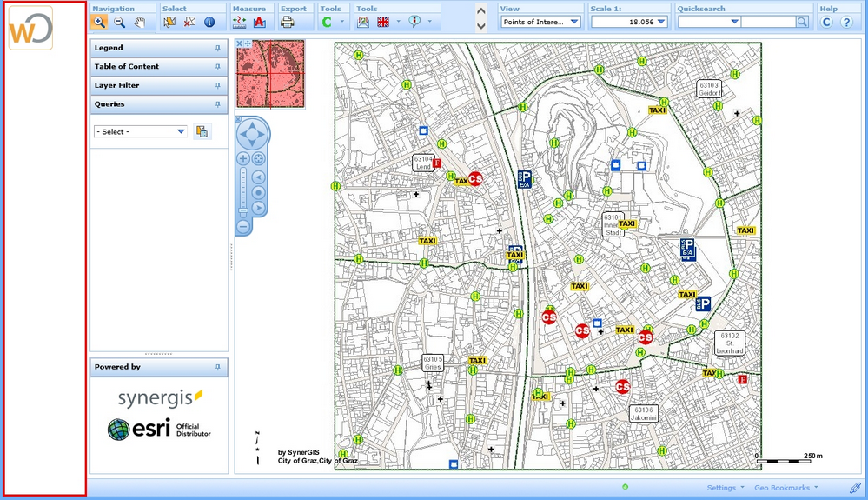Screen dimensions: 868x500
Task: Click the UK flag language icon
Action: (x=383, y=23)
